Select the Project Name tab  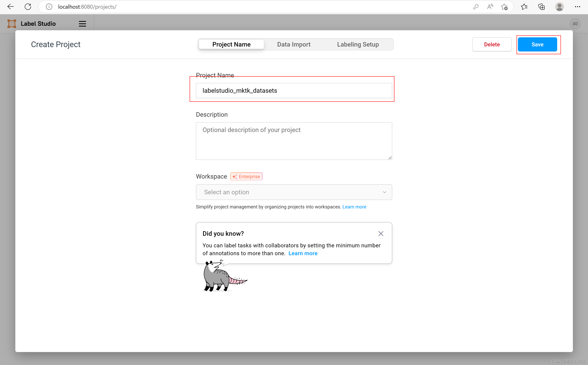click(x=231, y=44)
